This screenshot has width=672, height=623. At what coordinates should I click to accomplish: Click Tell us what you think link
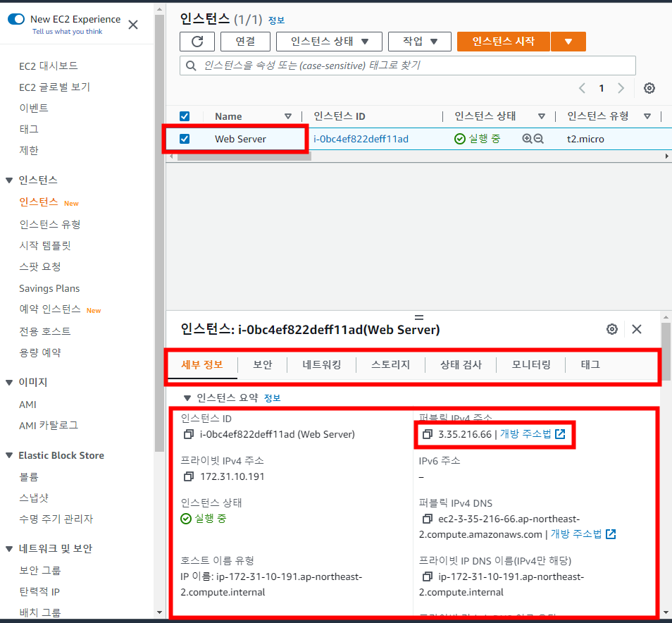click(68, 31)
